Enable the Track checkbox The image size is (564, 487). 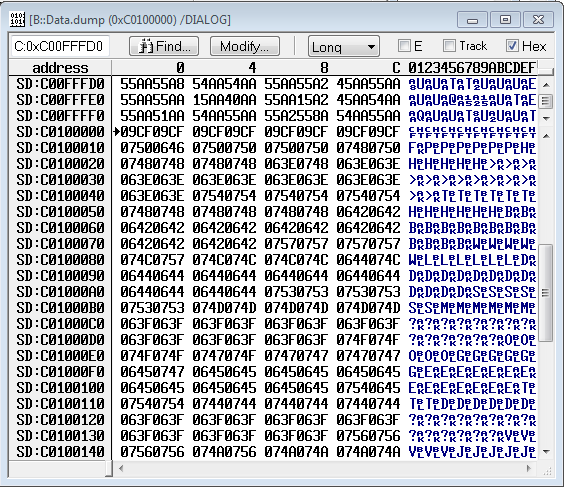449,46
